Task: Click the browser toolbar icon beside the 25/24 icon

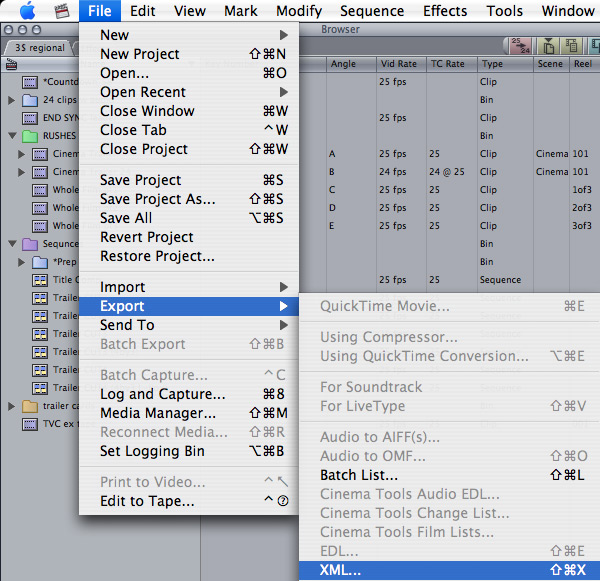Action: point(548,46)
